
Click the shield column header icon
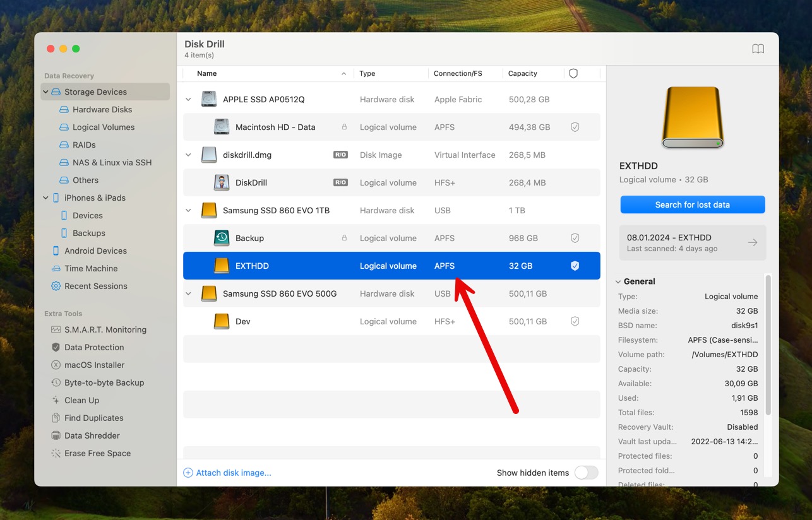click(x=573, y=74)
